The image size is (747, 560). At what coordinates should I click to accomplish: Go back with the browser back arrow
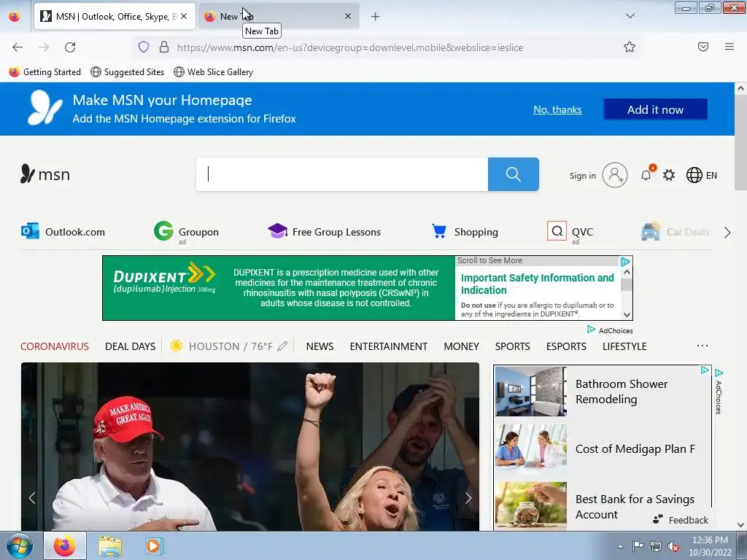pyautogui.click(x=18, y=47)
